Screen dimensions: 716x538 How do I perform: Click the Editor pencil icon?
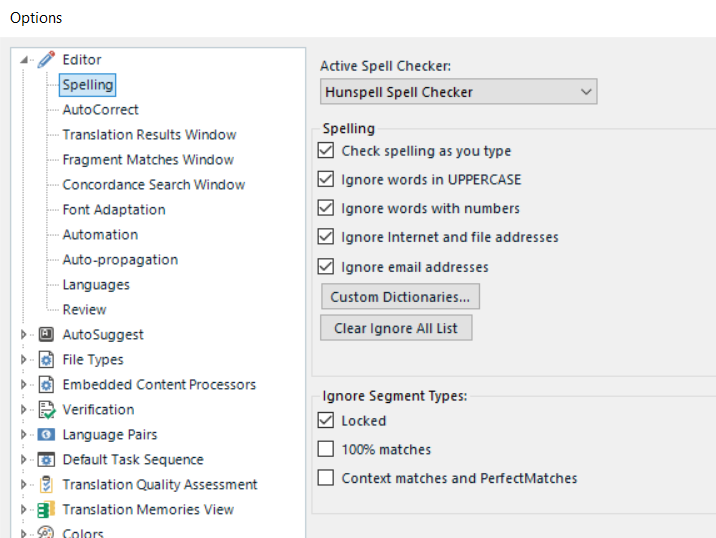pyautogui.click(x=46, y=59)
